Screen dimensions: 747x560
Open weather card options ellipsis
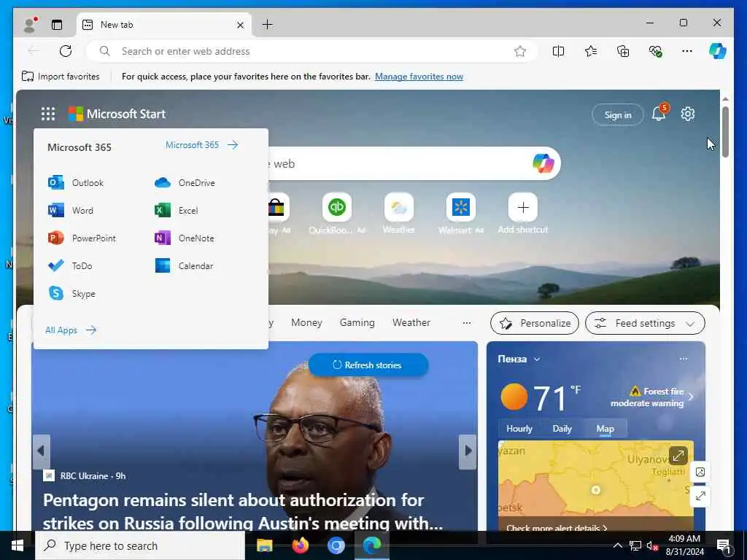click(684, 359)
